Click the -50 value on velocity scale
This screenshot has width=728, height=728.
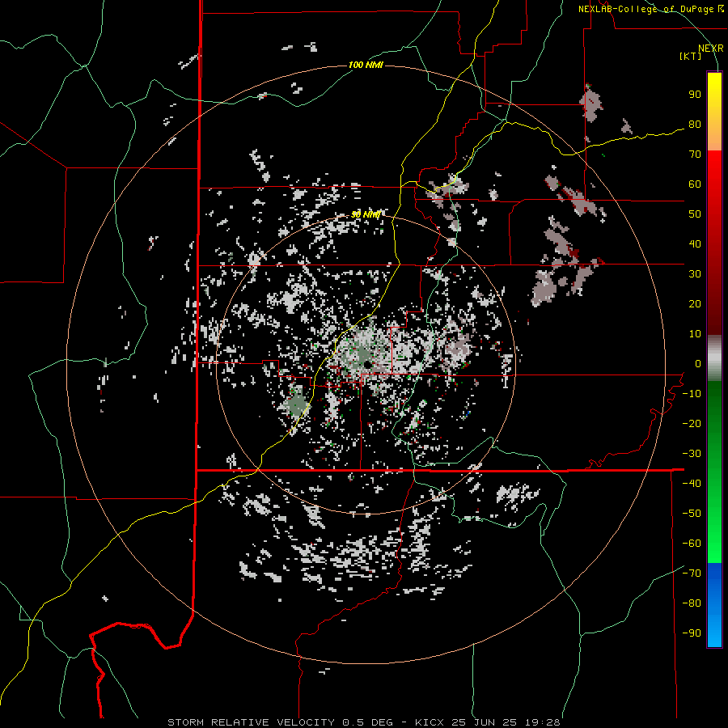pos(692,514)
